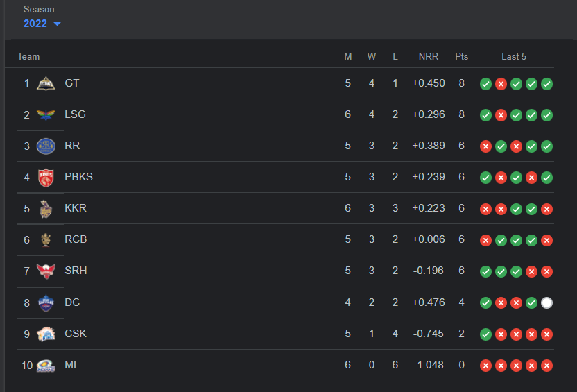Click the Mumbai Indians team logo
This screenshot has width=577, height=392.
[45, 365]
